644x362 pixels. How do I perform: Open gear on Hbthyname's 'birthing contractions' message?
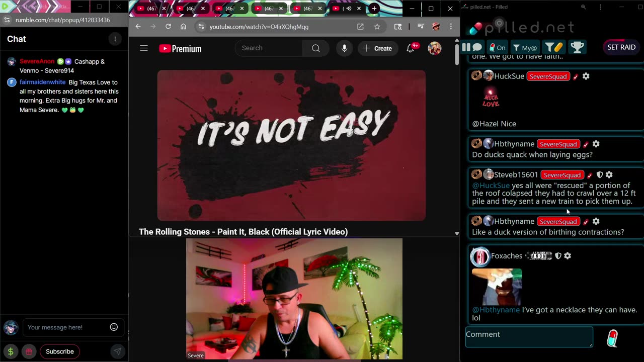[x=596, y=221]
